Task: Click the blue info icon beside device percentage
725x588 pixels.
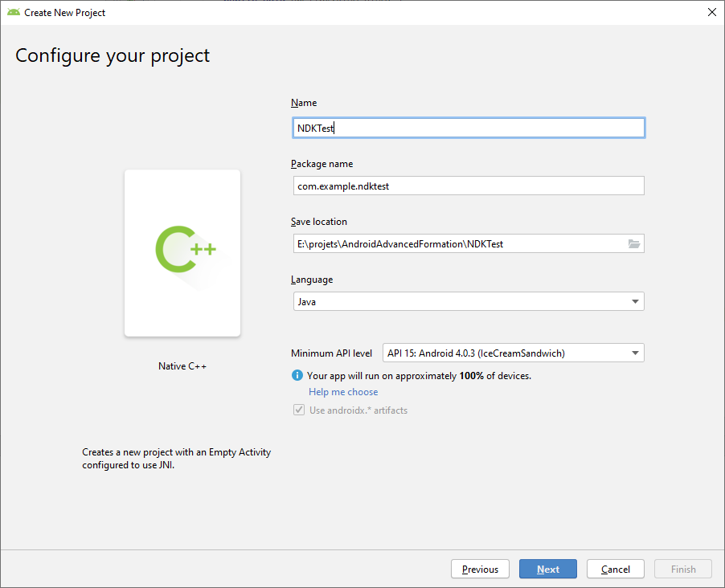Action: [297, 375]
